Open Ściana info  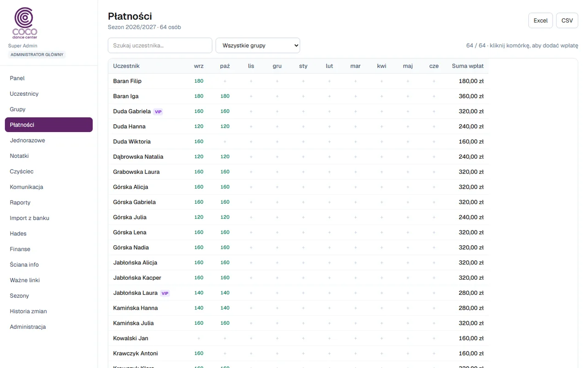(x=49, y=265)
